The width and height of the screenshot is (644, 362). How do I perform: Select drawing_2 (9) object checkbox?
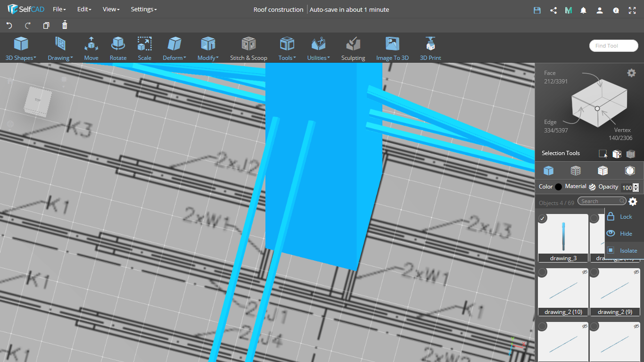(594, 272)
